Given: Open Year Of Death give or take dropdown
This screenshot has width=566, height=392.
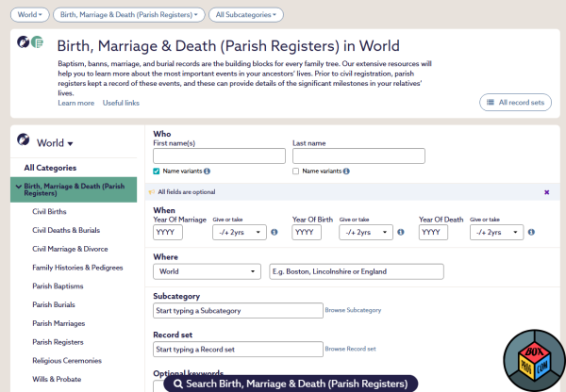Looking at the screenshot, I should pyautogui.click(x=496, y=232).
